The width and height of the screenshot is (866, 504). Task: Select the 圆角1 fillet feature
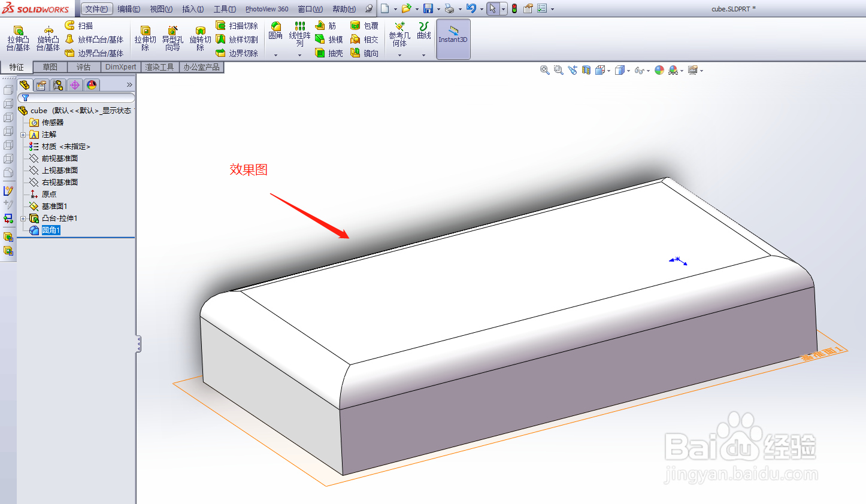tap(51, 230)
